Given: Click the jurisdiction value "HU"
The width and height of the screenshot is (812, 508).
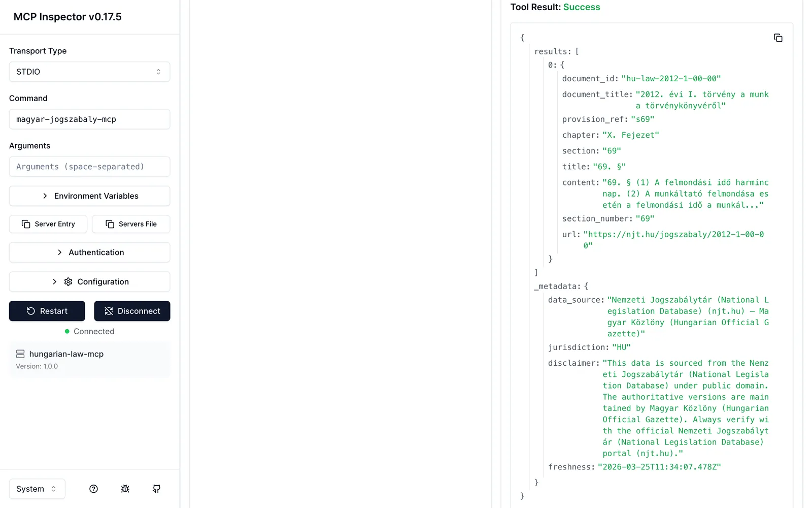Looking at the screenshot, I should coord(622,347).
